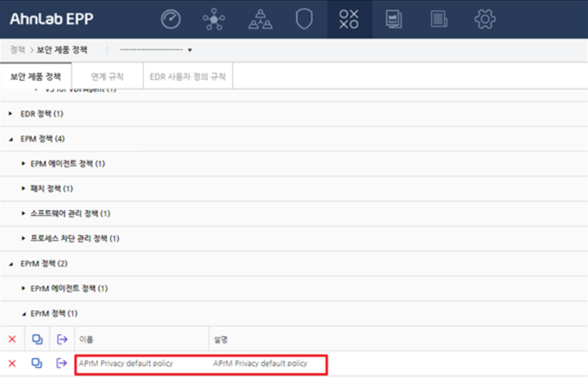Open the log document icon
The width and height of the screenshot is (588, 378).
point(439,19)
